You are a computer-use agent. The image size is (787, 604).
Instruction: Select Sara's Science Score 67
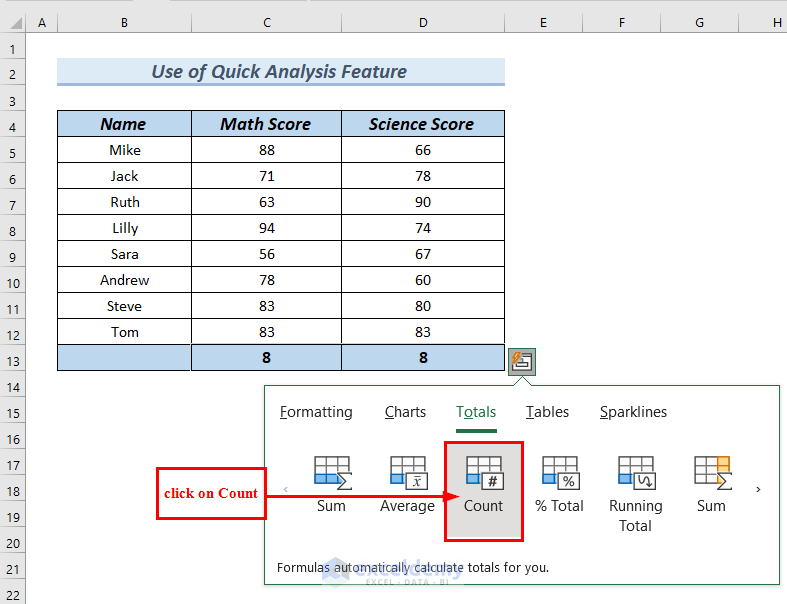point(423,254)
